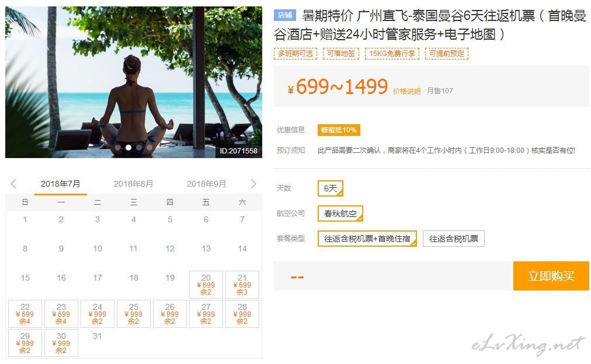This screenshot has height=364, width=591.
Task: Select the 6天 duration option
Action: [x=331, y=188]
